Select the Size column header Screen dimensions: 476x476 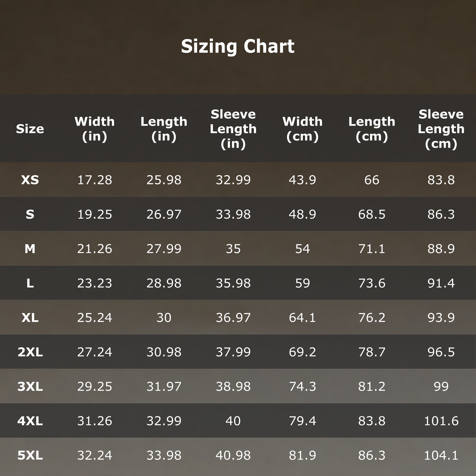tap(30, 129)
